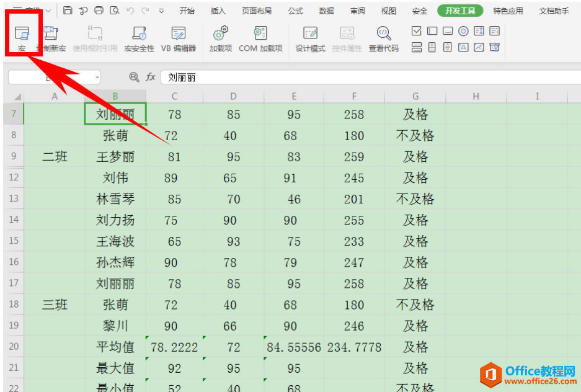The height and width of the screenshot is (392, 581).
Task: Click cell 三班 in column A
Action: coord(55,305)
